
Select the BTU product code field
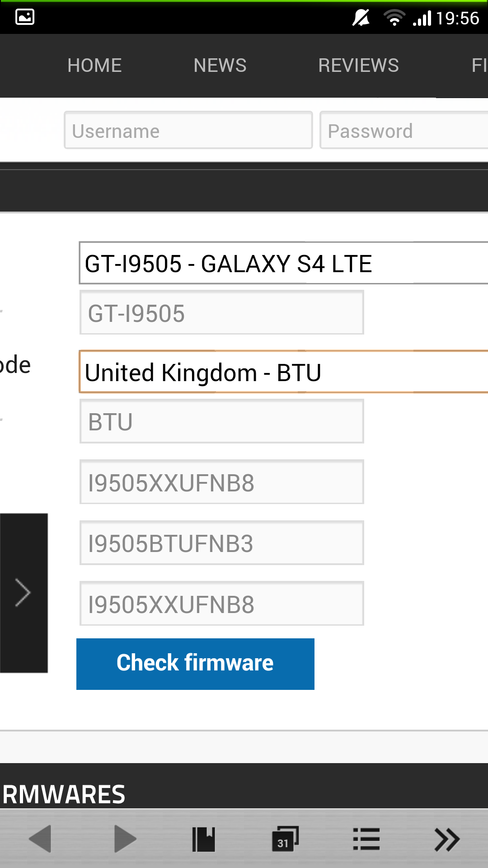point(222,421)
